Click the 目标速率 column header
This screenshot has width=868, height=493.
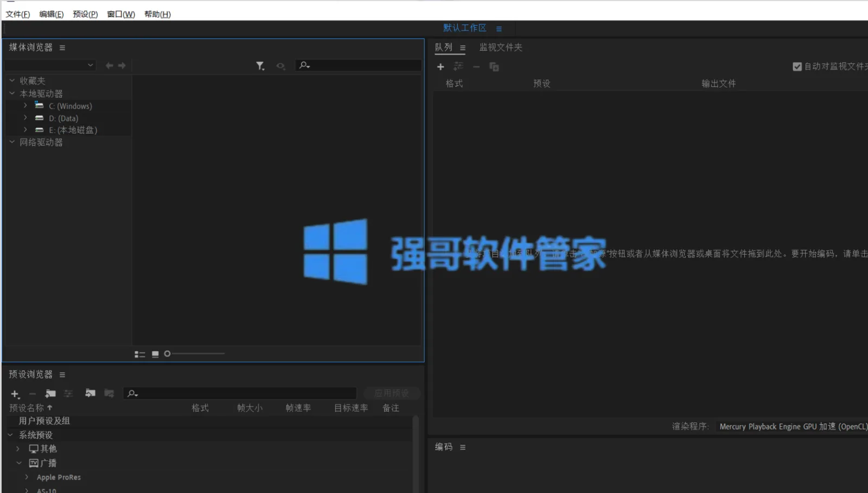click(x=351, y=408)
